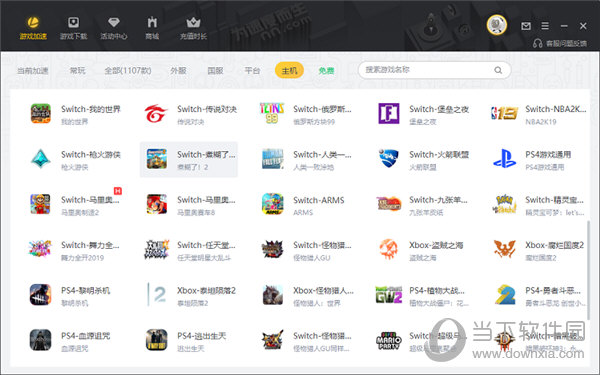The image size is (600, 375).
Task: Click the 'Xbox-盗贼之海' title text
Action: pyautogui.click(x=436, y=245)
